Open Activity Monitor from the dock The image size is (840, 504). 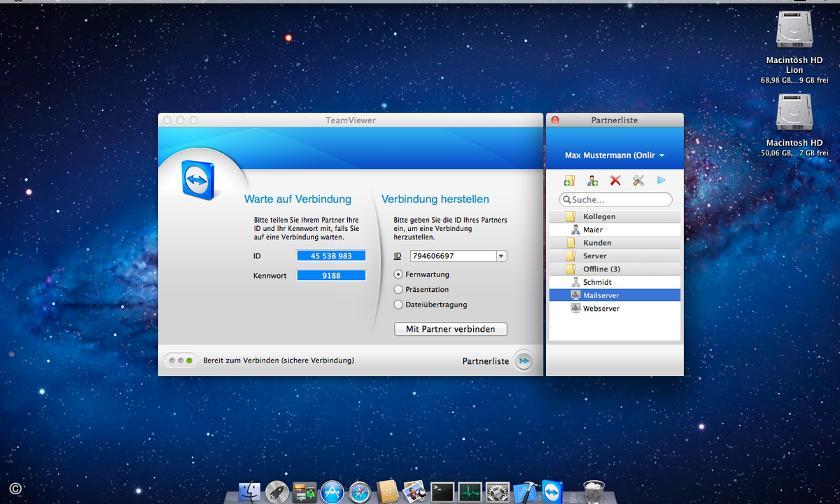(x=470, y=492)
